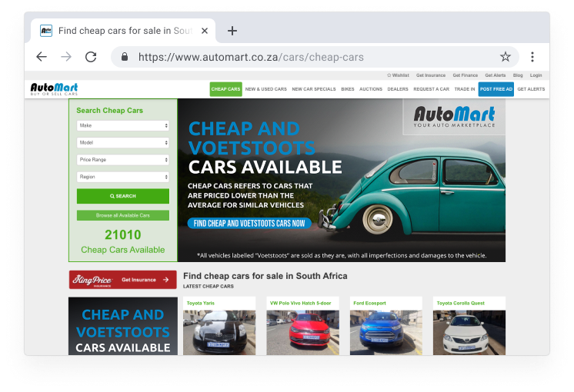The image size is (574, 392).
Task: Open the VW Polo Vivo Hatch 5-door title
Action: [301, 303]
